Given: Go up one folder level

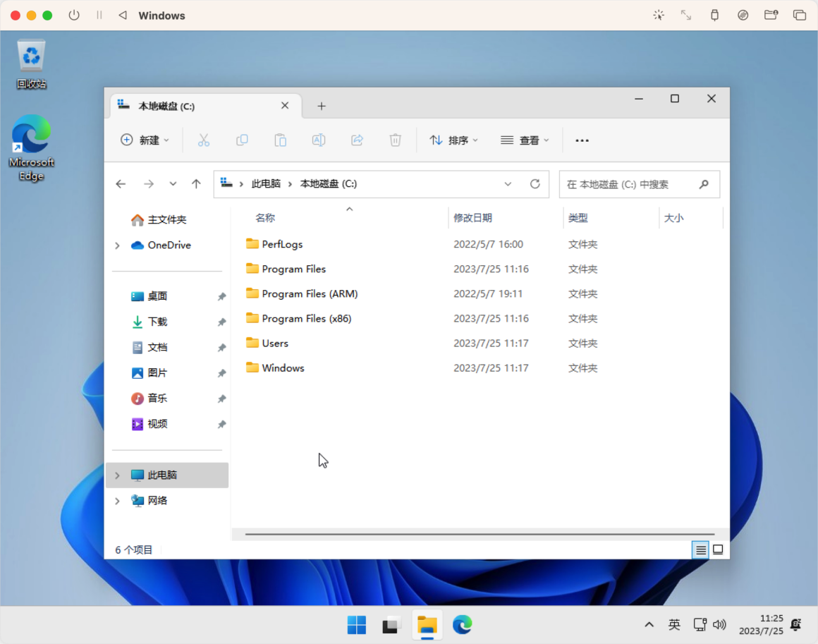Looking at the screenshot, I should [x=196, y=183].
